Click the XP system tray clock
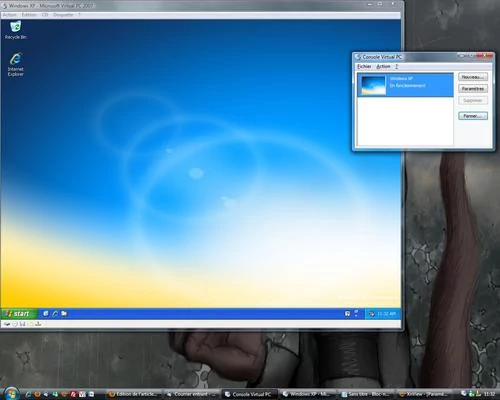Image resolution: width=500 pixels, height=400 pixels. pyautogui.click(x=386, y=314)
